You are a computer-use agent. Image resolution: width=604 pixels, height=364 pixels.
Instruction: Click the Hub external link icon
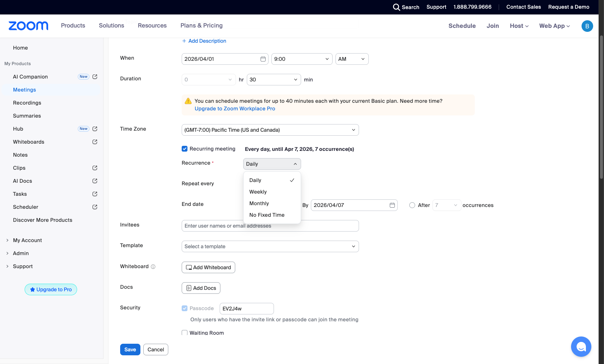[x=95, y=129]
